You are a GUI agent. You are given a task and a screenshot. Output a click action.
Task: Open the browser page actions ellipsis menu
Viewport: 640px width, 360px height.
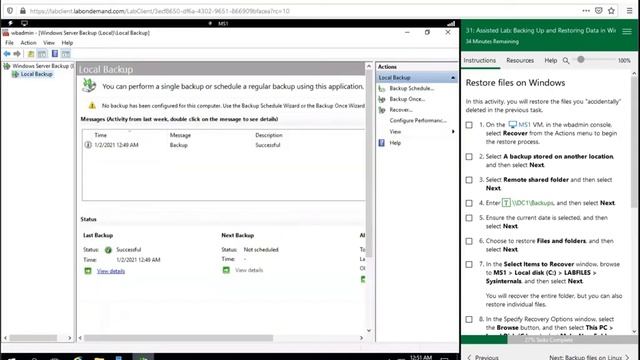coord(586,11)
